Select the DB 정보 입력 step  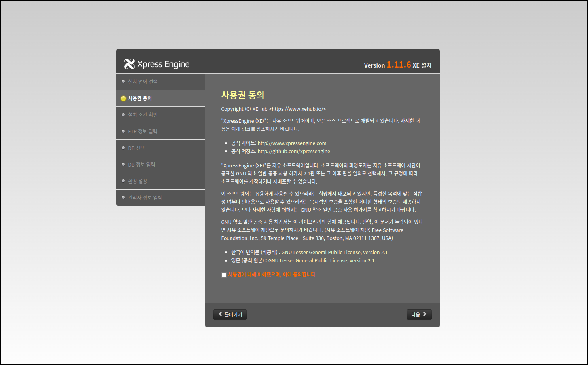(x=160, y=165)
